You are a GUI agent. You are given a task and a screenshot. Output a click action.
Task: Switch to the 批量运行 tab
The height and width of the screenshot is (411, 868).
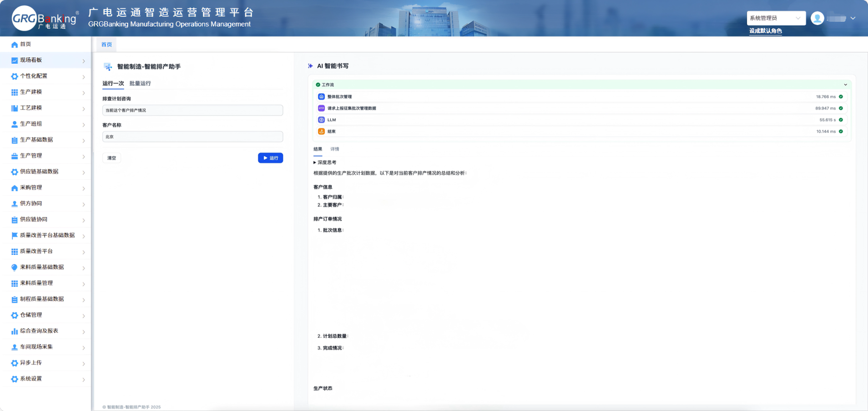pyautogui.click(x=140, y=83)
